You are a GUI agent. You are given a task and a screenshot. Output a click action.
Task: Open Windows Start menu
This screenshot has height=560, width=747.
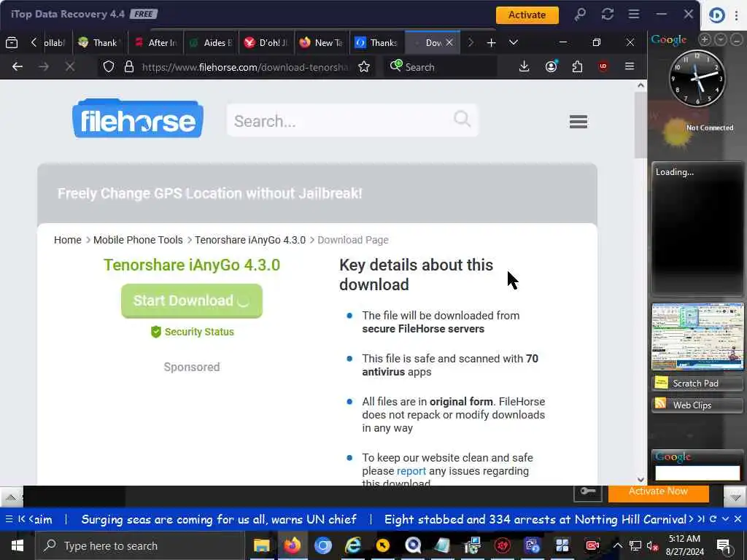(18, 545)
